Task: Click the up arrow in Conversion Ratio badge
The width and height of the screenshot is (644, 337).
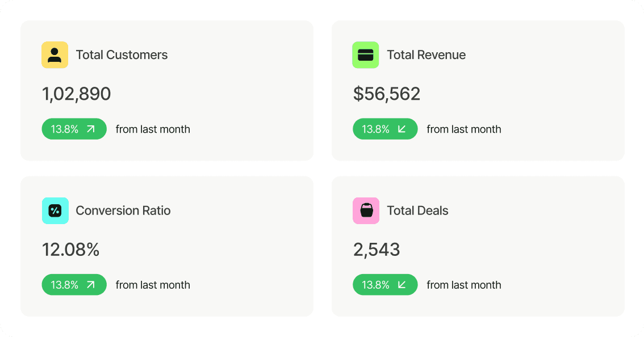Action: coord(91,285)
